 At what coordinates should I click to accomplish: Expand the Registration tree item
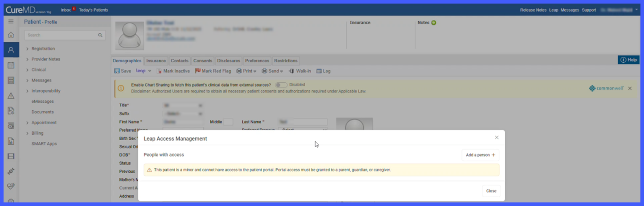(43, 48)
